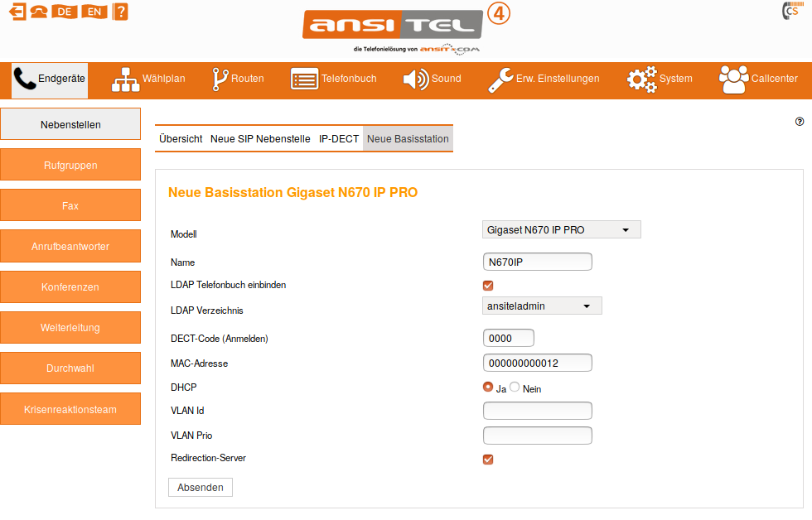
Task: Select DHCP Nein radio button
Action: point(515,388)
